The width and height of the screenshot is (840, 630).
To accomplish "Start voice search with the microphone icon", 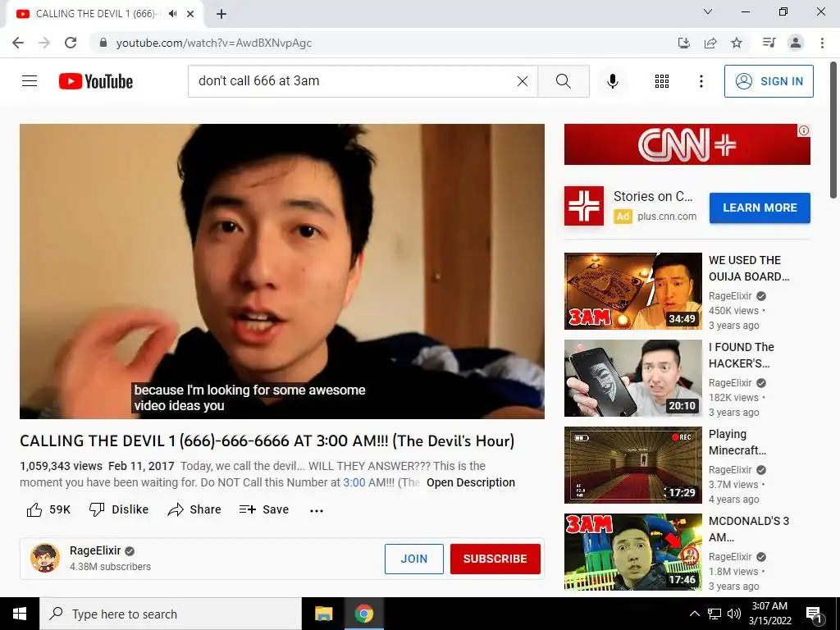I will tap(613, 81).
